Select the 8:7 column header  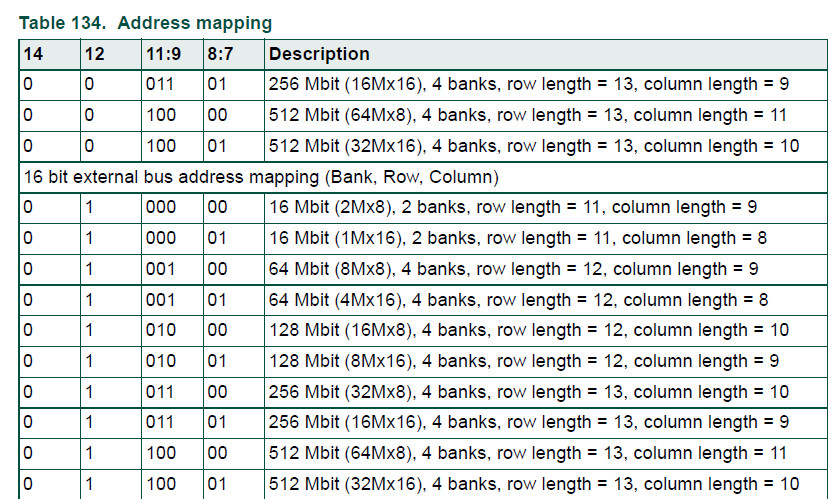pyautogui.click(x=234, y=54)
